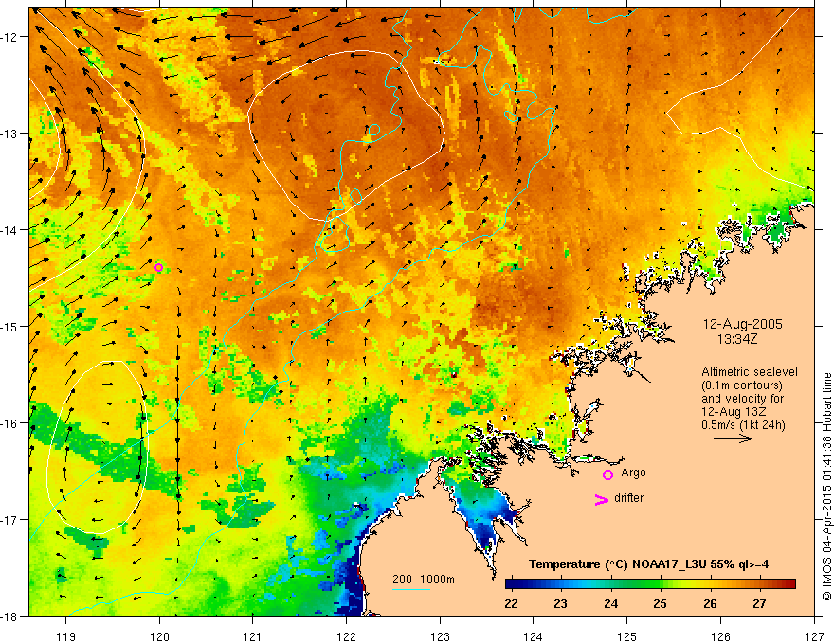Viewport: 834px width, 644px height.
Task: Click the longitude axis label 122
Action: point(346,636)
